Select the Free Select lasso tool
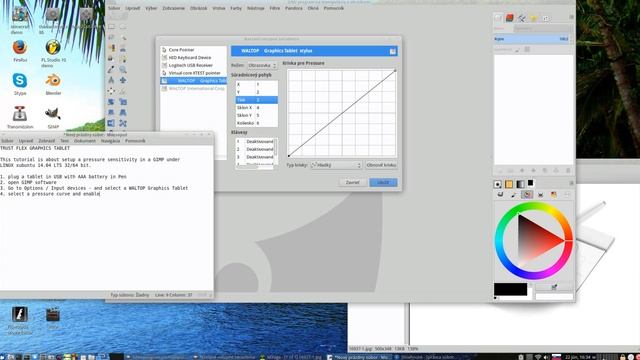Image resolution: width=640 pixels, height=360 pixels. pos(111,38)
